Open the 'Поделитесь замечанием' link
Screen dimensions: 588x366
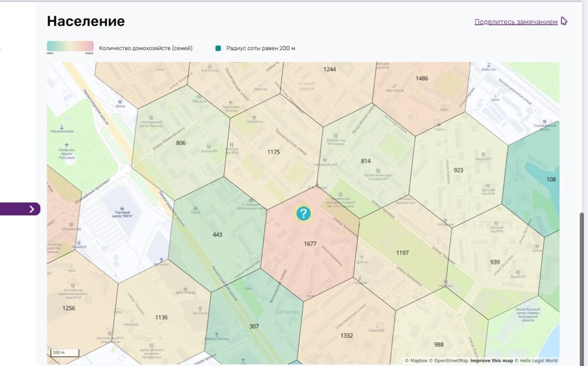click(x=516, y=22)
